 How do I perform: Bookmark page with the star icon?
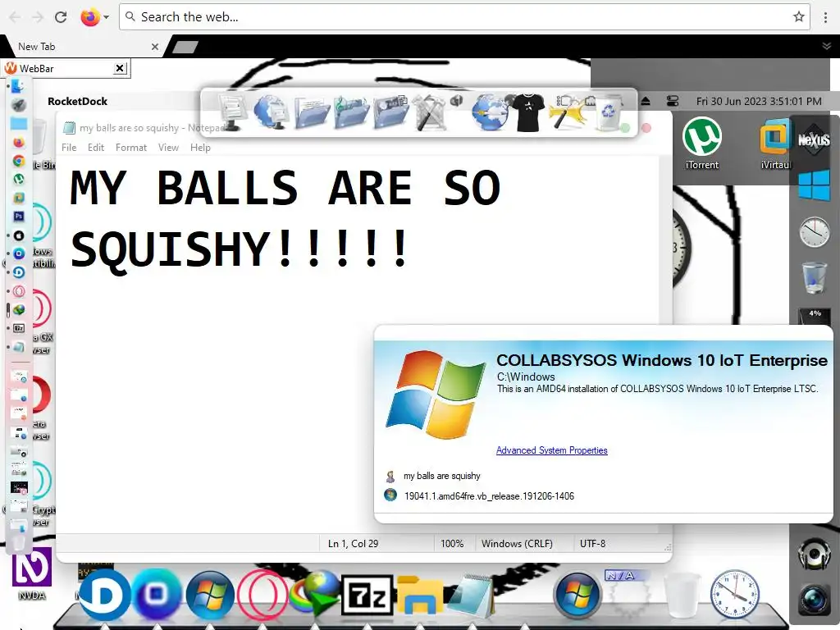coord(799,17)
